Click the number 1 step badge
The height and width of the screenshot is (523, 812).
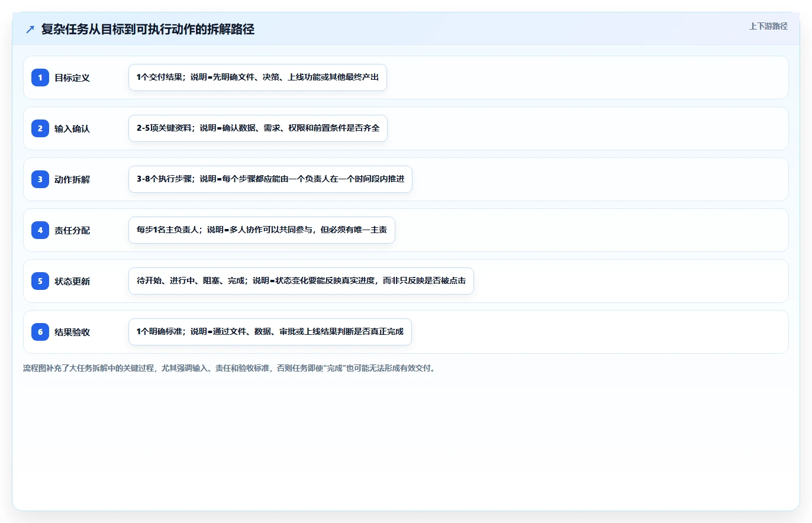click(40, 78)
